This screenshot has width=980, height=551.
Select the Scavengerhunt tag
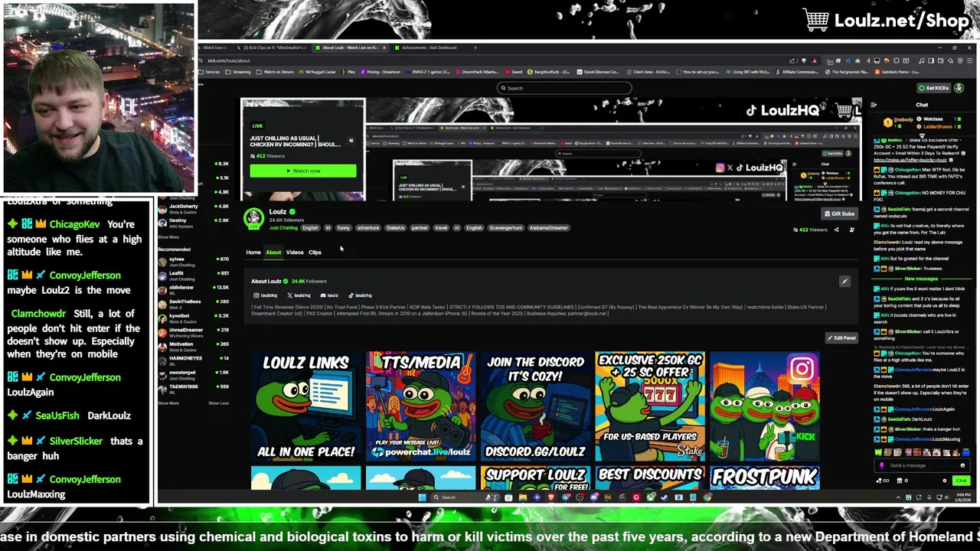tap(505, 228)
